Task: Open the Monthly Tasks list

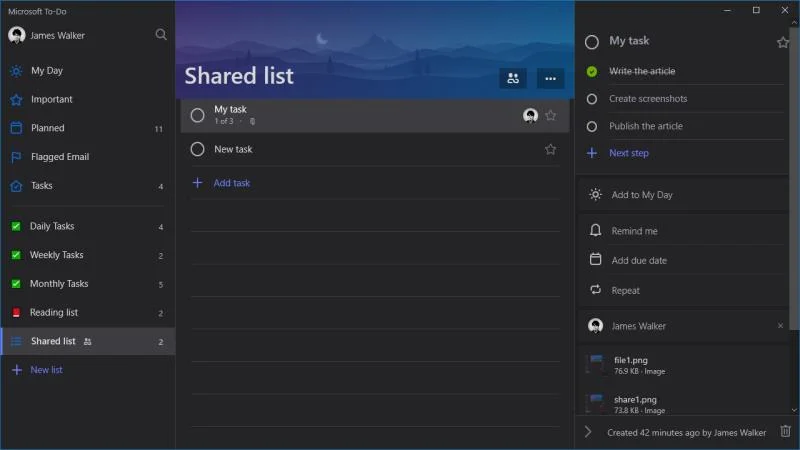Action: tap(88, 284)
